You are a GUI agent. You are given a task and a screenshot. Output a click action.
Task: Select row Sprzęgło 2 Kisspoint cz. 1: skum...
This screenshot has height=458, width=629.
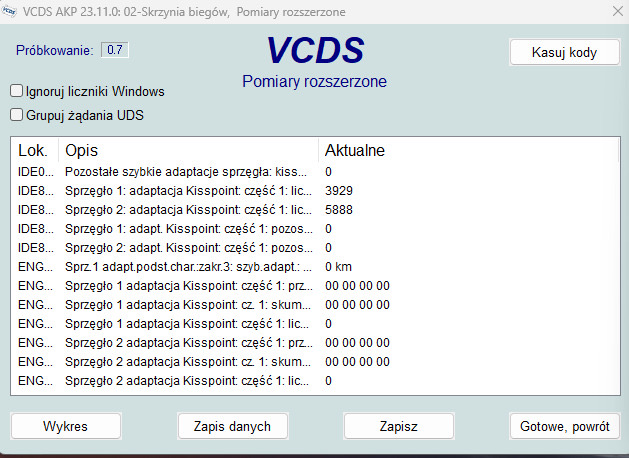[315, 361]
